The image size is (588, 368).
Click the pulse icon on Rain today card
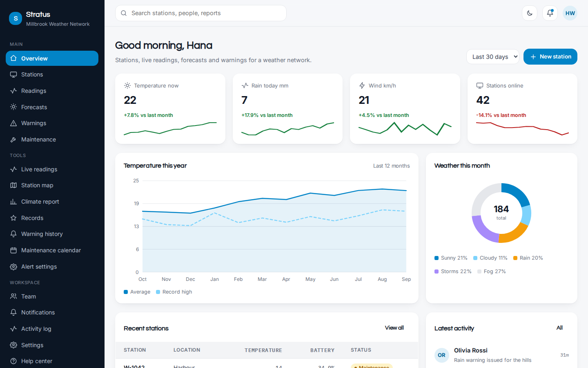pos(245,85)
